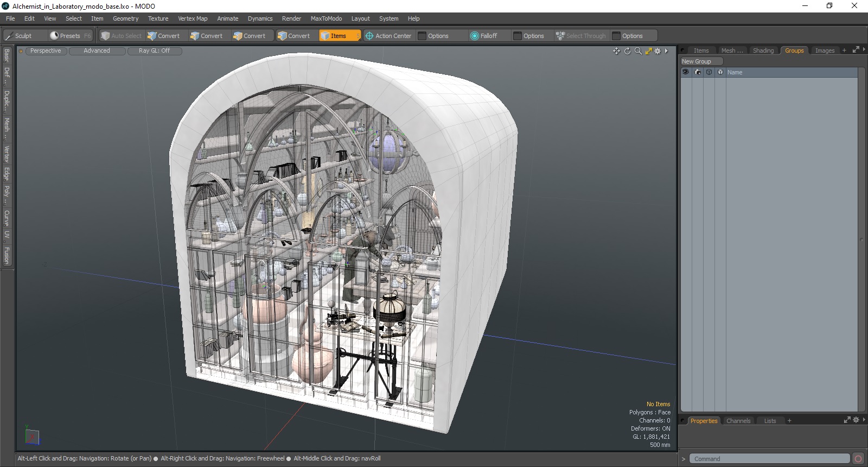Screen dimensions: 868x467
Task: Open the Geometry menu
Action: (x=125, y=18)
